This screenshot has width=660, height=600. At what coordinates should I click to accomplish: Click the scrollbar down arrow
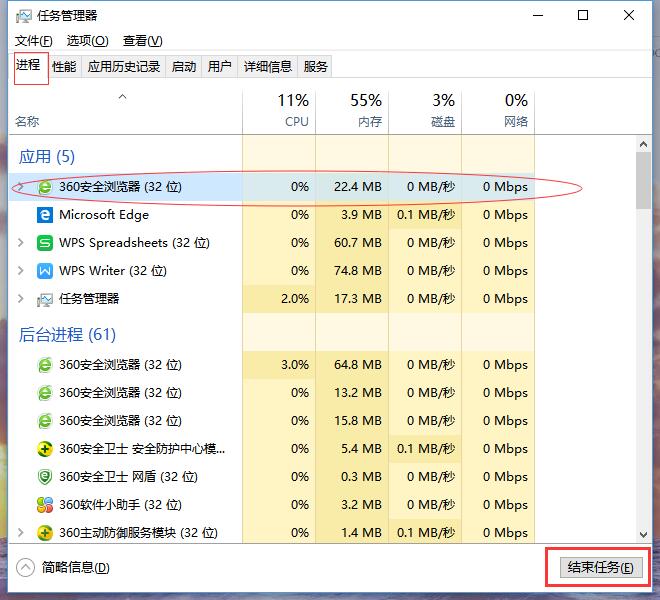coord(643,535)
